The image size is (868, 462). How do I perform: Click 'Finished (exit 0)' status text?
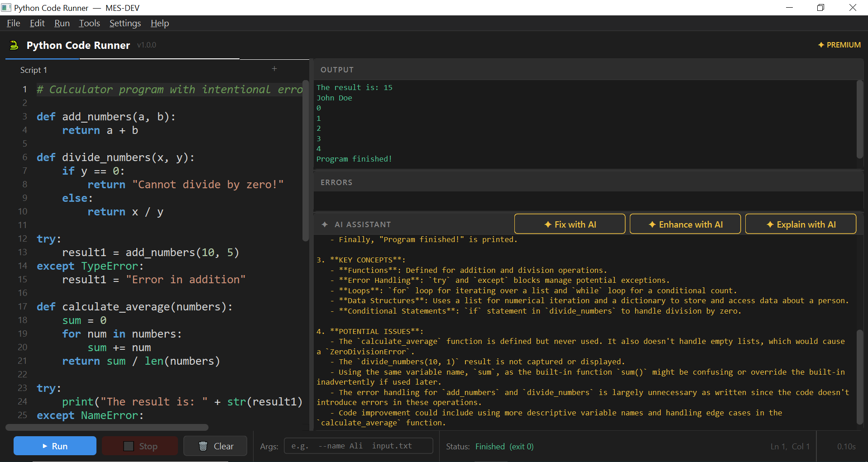pos(504,447)
